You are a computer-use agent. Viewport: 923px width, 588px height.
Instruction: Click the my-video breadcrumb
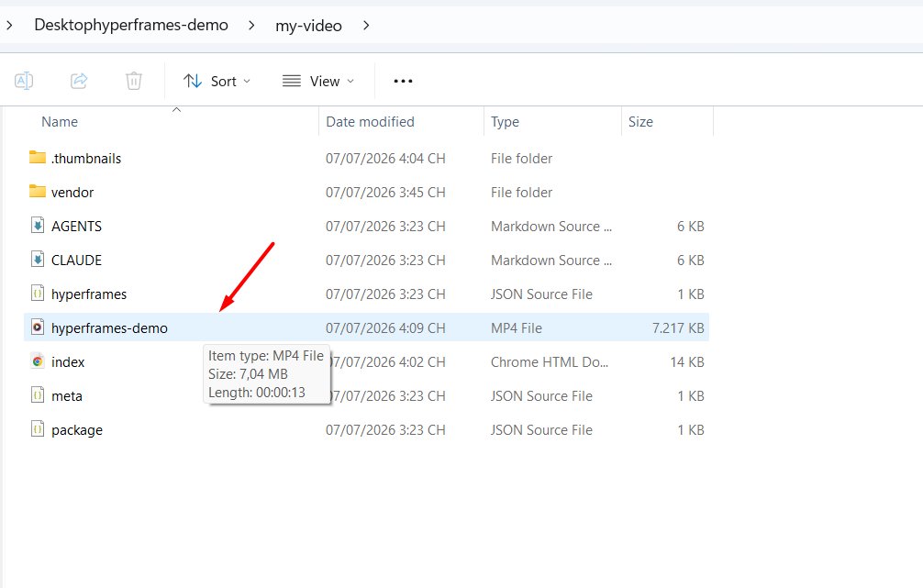[308, 26]
